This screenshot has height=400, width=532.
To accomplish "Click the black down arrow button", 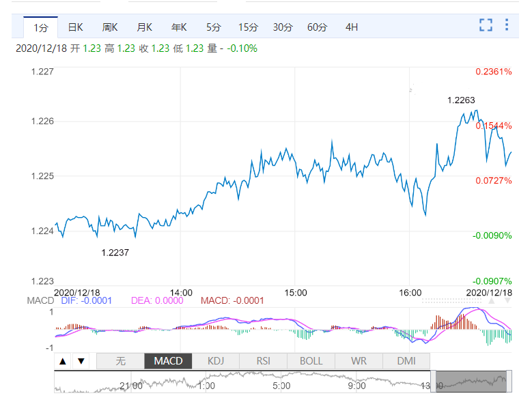I will tap(81, 361).
